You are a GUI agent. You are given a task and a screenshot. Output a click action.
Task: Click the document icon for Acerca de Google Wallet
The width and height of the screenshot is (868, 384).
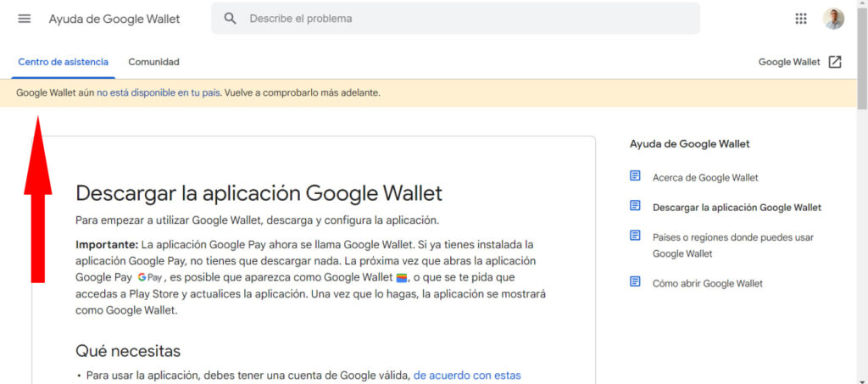635,176
